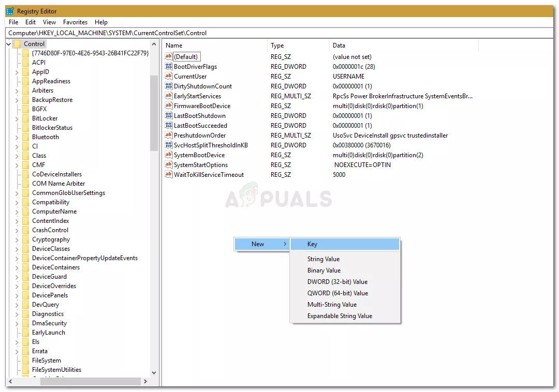559x392 pixels.
Task: Click the Cryptography folder icon
Action: click(x=25, y=239)
